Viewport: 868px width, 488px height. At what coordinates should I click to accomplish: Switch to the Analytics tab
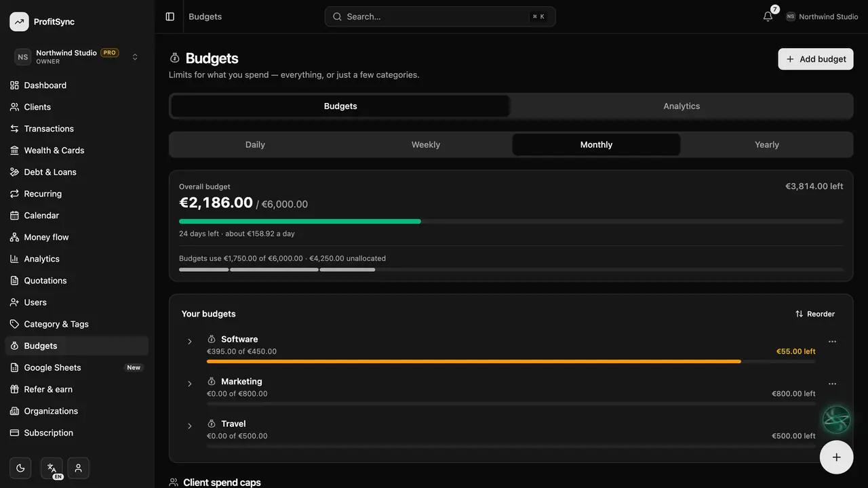[682, 106]
